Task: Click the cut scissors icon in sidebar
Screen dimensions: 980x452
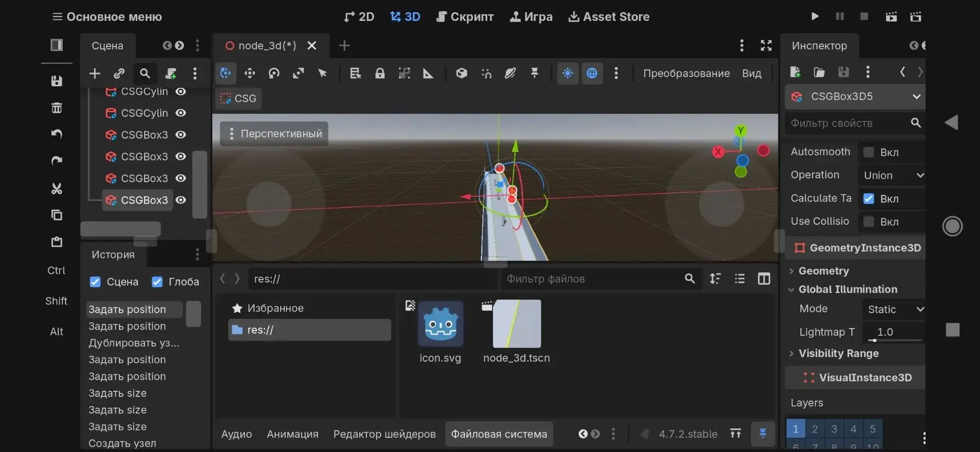Action: (x=57, y=188)
